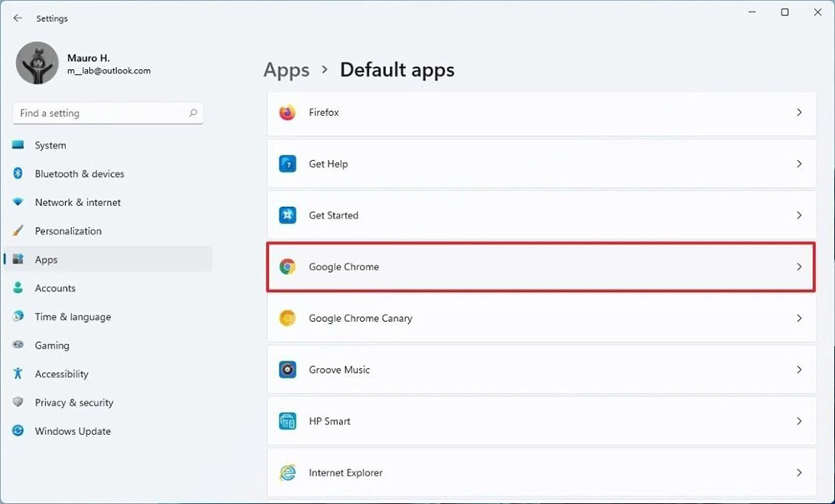Image resolution: width=835 pixels, height=504 pixels.
Task: Click the Find a setting search box
Action: tap(108, 113)
